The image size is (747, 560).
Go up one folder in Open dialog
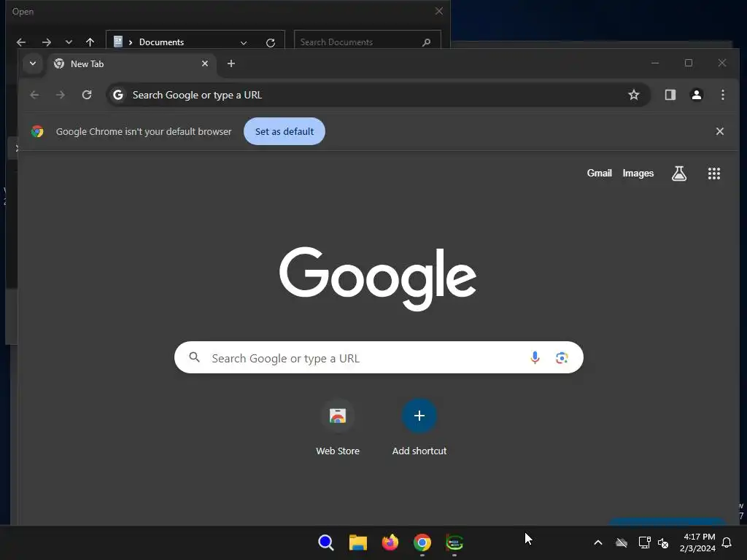point(90,42)
